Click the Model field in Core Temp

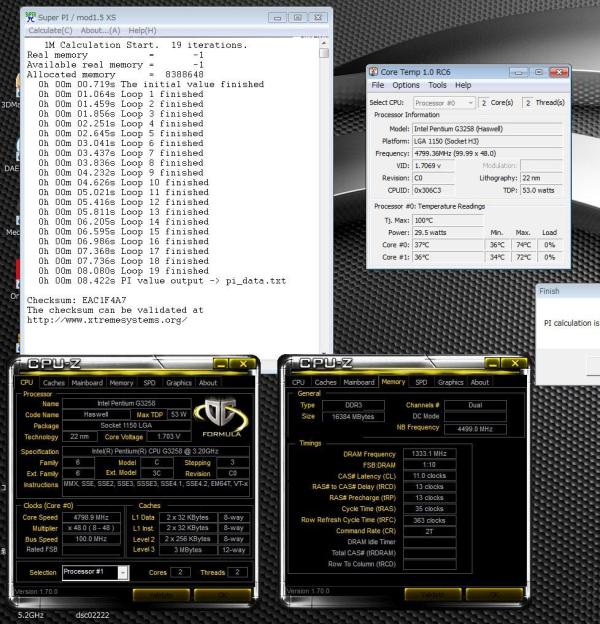[487, 129]
